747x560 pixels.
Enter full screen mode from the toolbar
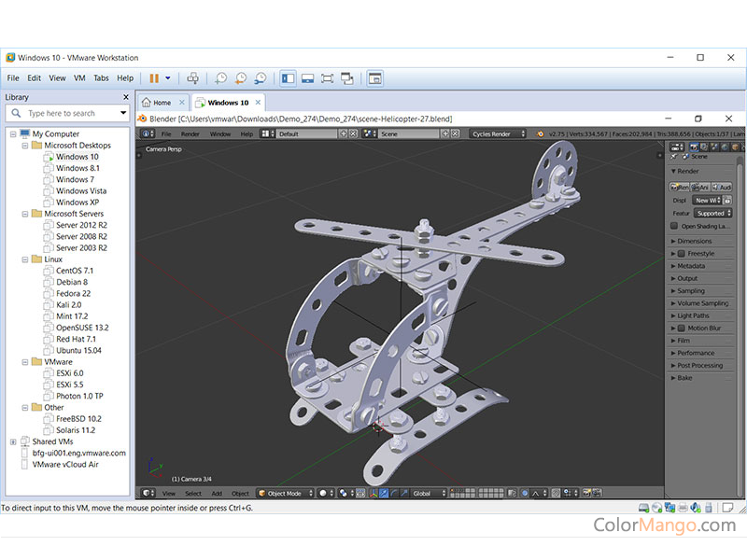click(328, 78)
